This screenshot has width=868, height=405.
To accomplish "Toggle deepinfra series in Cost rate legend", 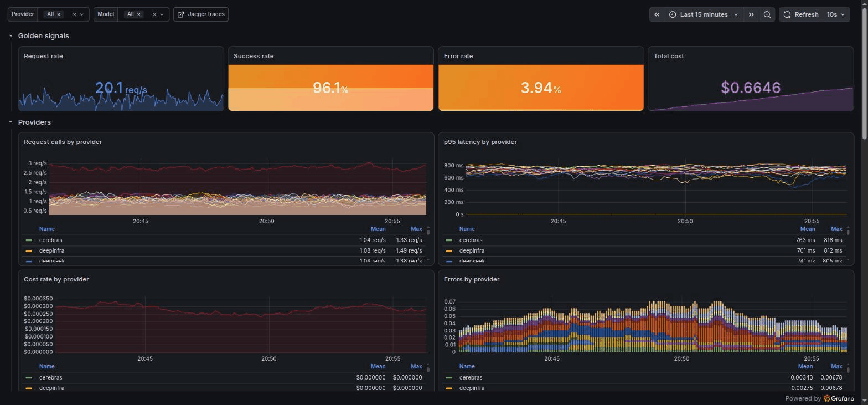I will (x=51, y=388).
